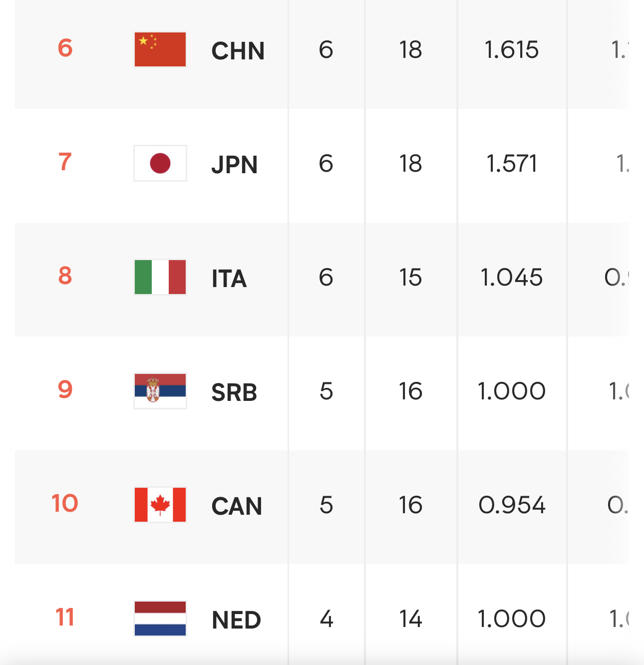This screenshot has height=665, width=644.
Task: Open the CHN team link
Action: tap(238, 50)
